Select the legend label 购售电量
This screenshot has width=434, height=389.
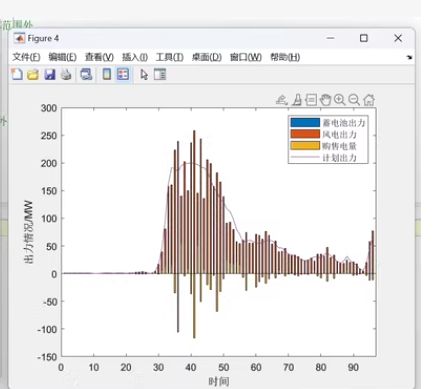pos(339,146)
